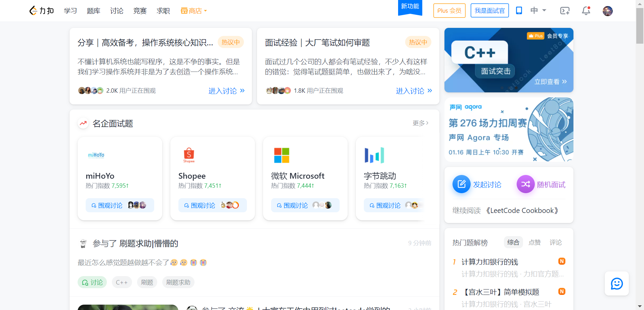644x310 pixels.
Task: Click the LeetCode 力扣 logo
Action: (41, 11)
